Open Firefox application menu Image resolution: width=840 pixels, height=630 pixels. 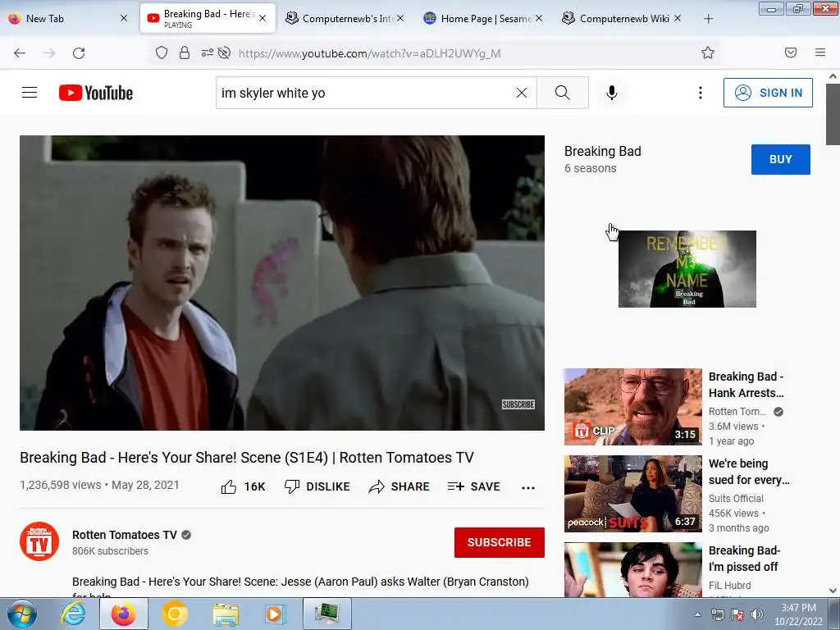(x=820, y=52)
